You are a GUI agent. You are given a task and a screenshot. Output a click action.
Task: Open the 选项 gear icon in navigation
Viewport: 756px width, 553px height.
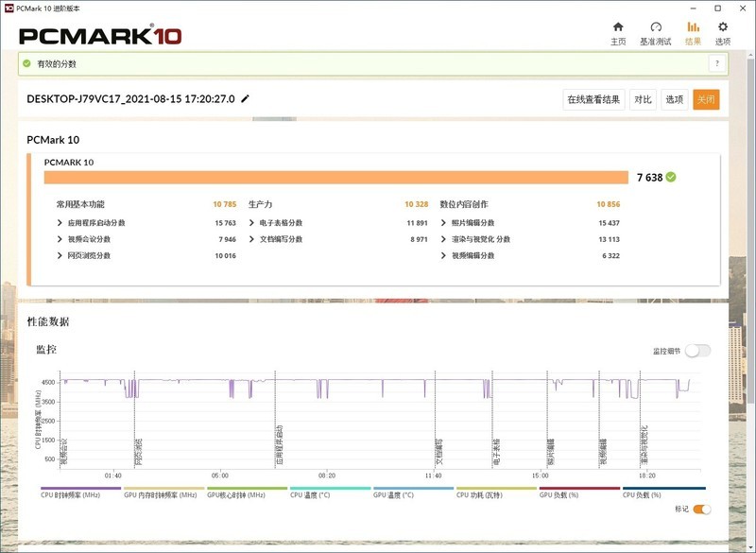coord(723,27)
